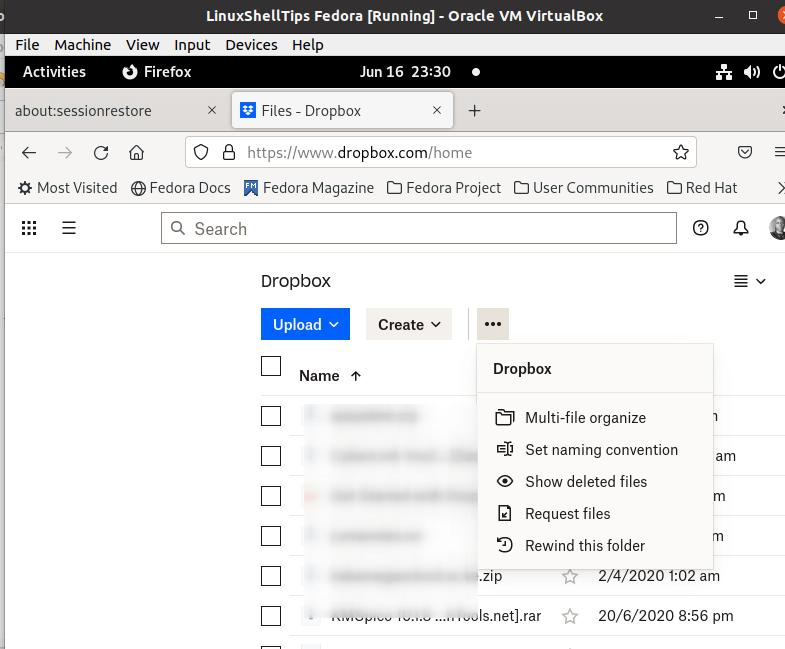Click the more actions ellipsis button
785x649 pixels.
pyautogui.click(x=493, y=324)
